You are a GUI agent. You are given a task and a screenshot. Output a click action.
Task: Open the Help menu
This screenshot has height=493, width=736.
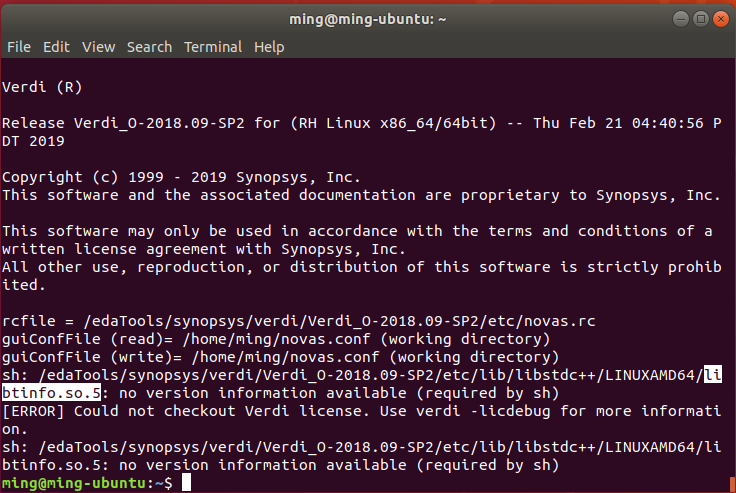pos(269,47)
